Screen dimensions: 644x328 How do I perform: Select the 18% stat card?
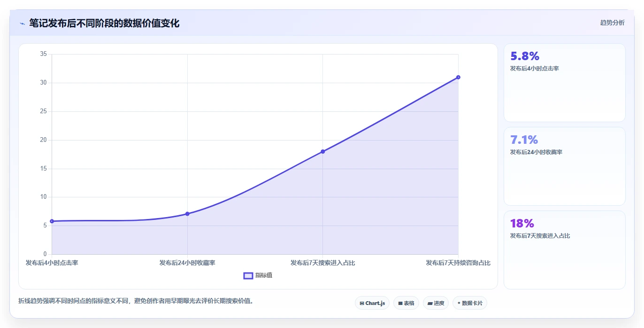pyautogui.click(x=564, y=250)
